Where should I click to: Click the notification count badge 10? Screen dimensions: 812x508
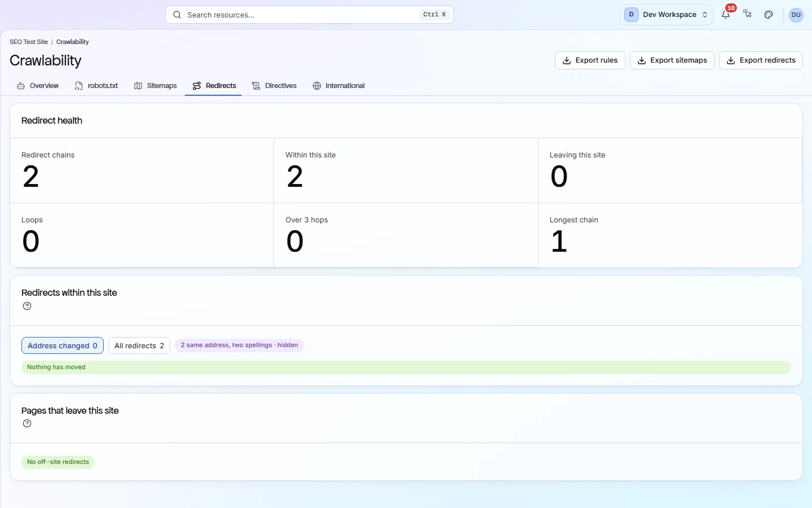(731, 8)
